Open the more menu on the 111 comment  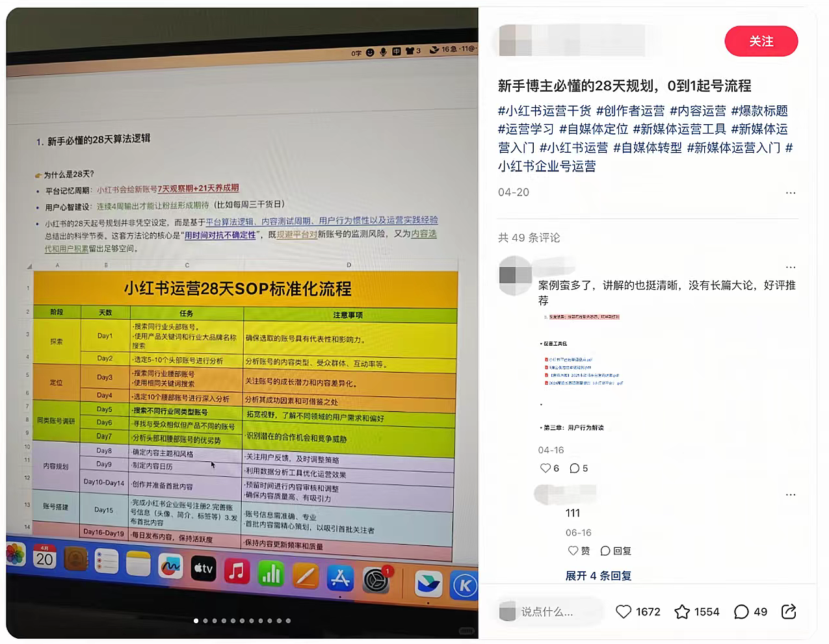[790, 495]
